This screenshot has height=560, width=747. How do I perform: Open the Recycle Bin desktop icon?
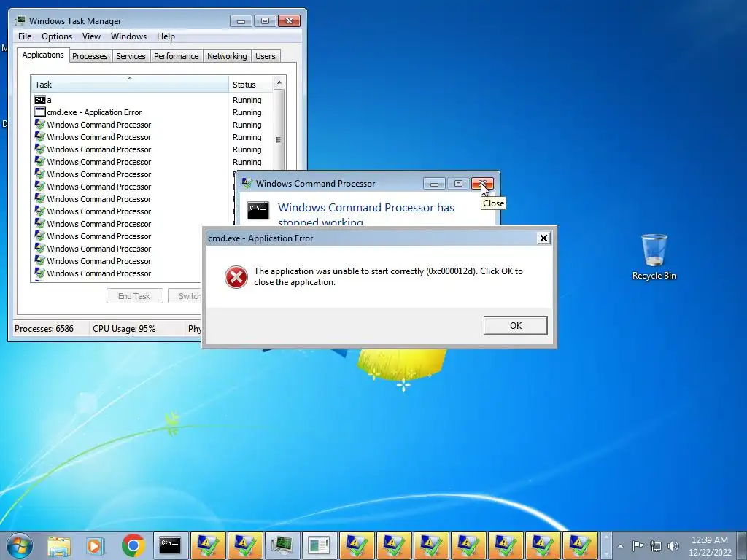click(x=654, y=257)
